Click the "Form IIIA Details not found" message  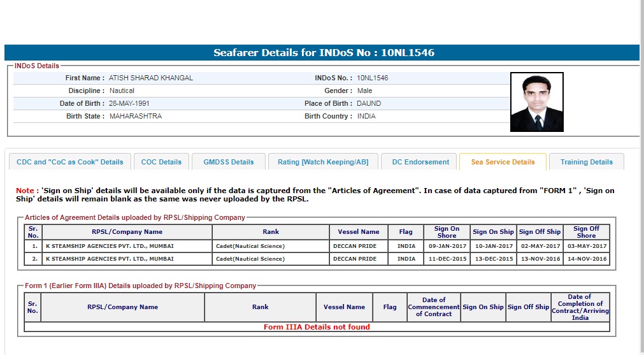317,327
